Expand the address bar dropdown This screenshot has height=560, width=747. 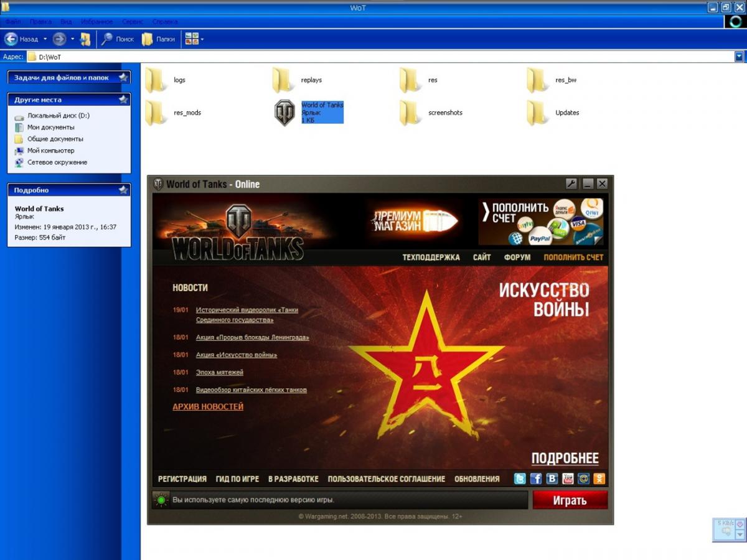click(x=739, y=57)
